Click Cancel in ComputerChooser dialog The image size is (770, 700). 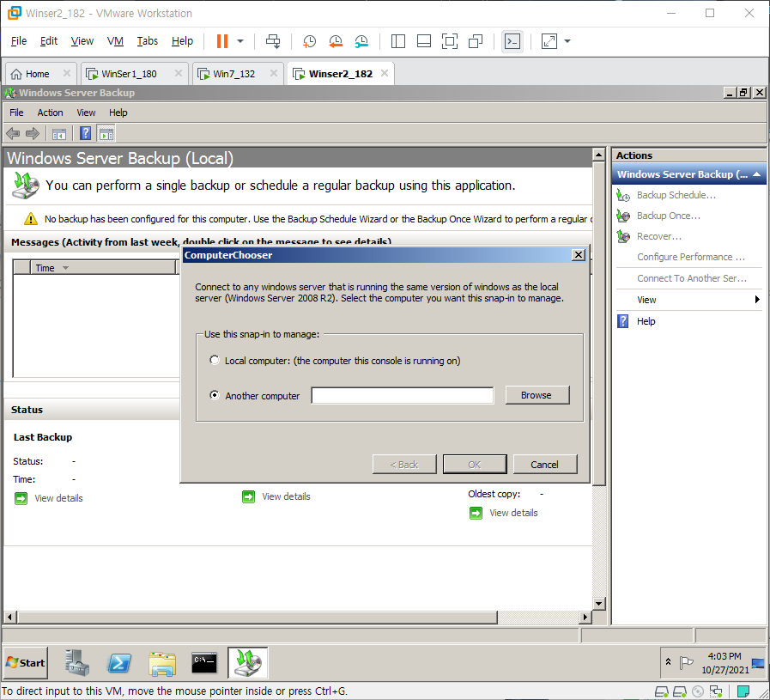click(x=544, y=464)
